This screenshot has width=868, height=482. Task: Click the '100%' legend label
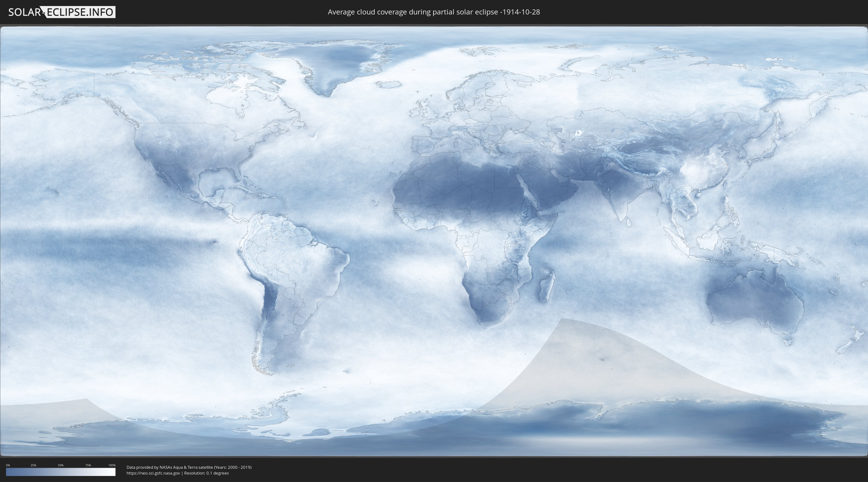click(x=112, y=465)
